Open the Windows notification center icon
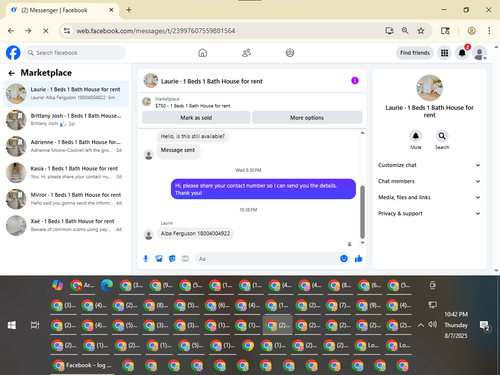 (x=484, y=326)
